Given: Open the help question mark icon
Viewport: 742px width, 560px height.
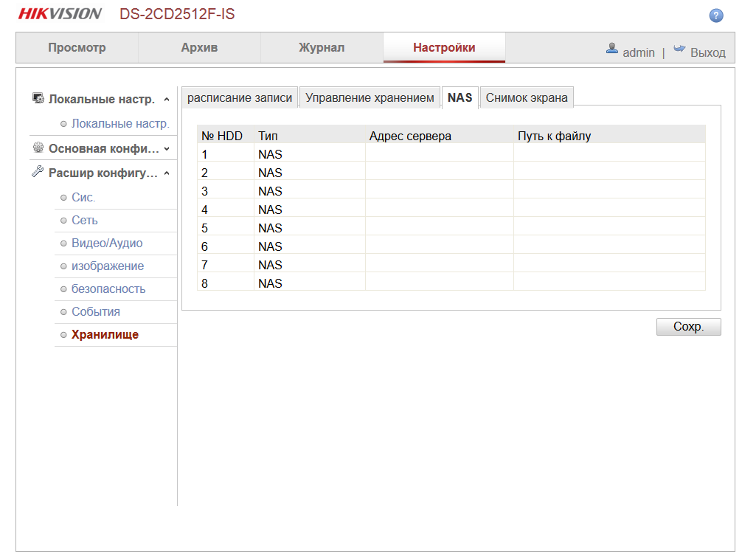Looking at the screenshot, I should 716,15.
